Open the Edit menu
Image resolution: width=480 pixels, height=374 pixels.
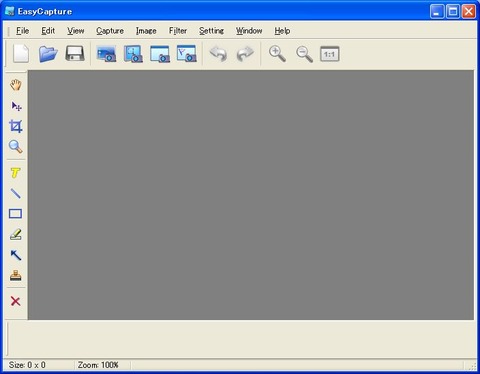[48, 31]
